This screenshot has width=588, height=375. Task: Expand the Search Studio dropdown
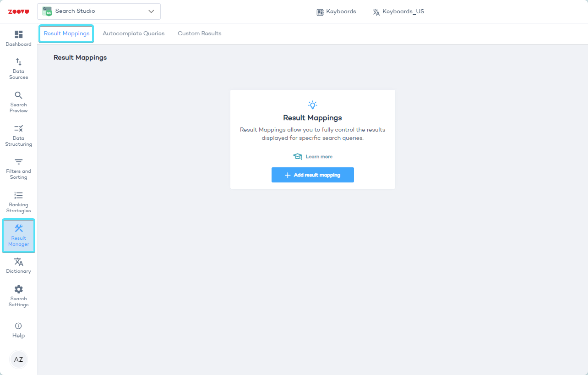pos(98,11)
